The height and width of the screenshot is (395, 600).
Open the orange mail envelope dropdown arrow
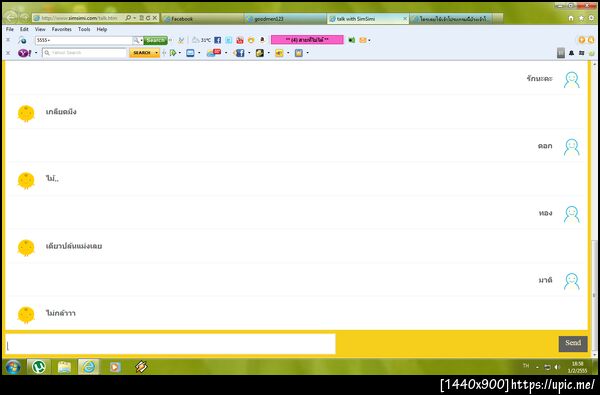(369, 40)
